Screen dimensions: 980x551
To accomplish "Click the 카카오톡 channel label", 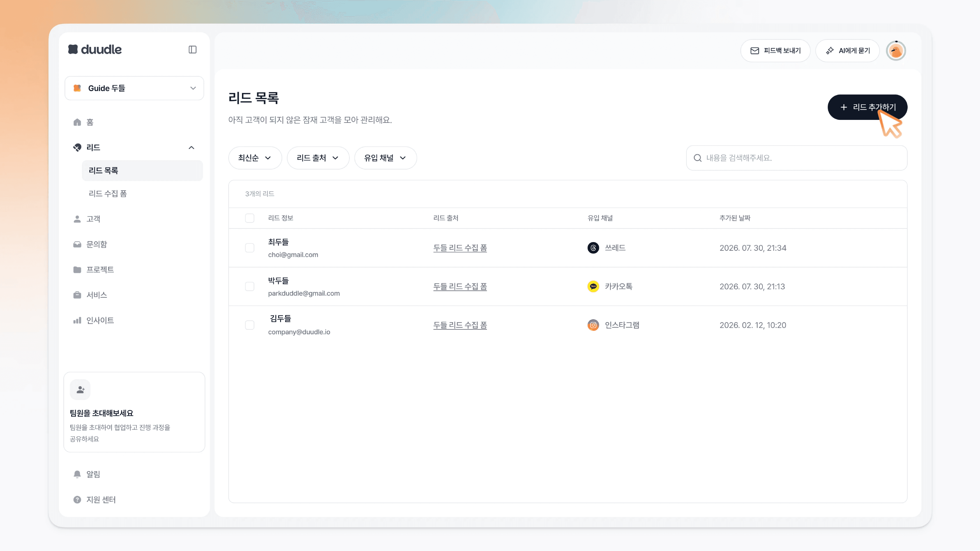I will (x=619, y=287).
